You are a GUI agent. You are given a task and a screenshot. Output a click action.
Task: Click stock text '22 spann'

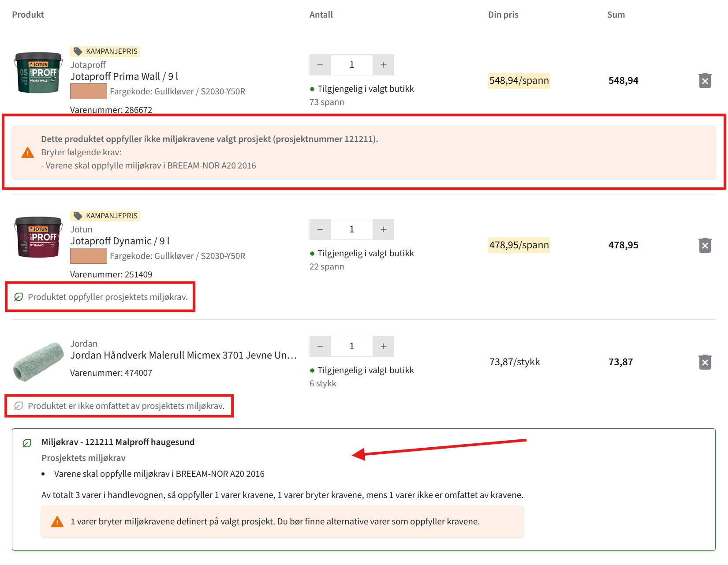tap(327, 267)
